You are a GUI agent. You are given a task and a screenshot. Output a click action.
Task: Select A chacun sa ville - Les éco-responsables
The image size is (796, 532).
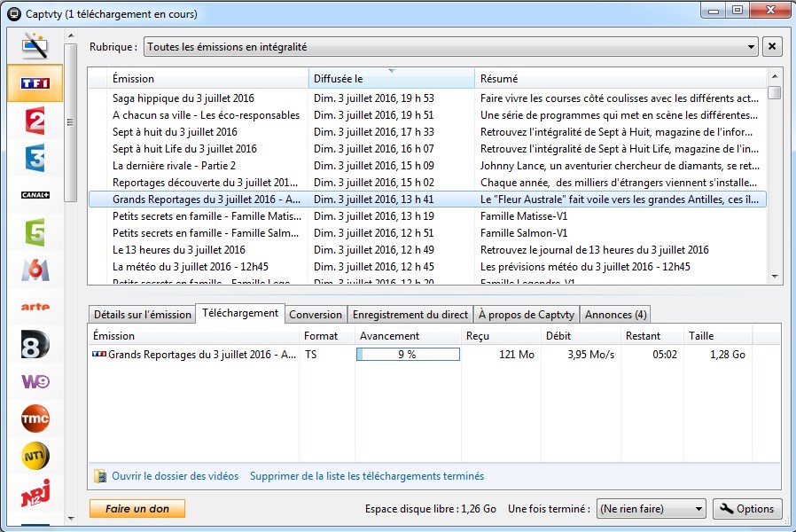coord(427,115)
